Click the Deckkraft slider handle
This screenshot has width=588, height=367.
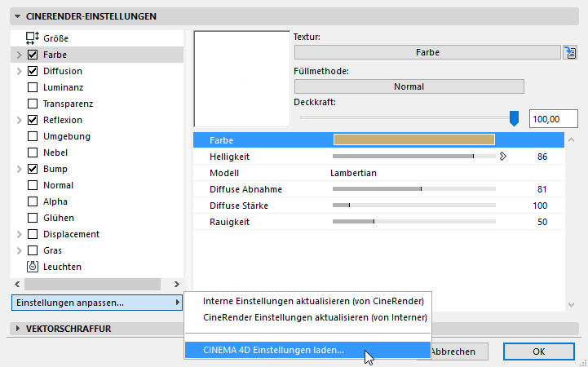514,118
